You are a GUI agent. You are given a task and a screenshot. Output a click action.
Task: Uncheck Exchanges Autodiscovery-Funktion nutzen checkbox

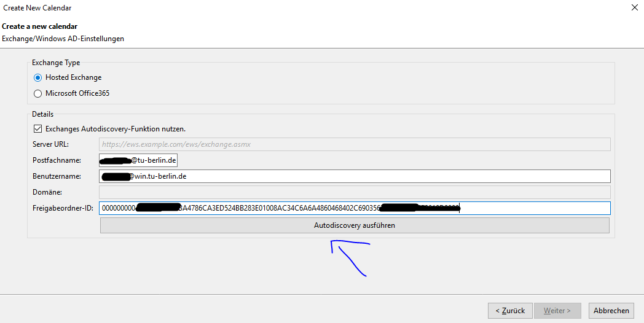38,129
